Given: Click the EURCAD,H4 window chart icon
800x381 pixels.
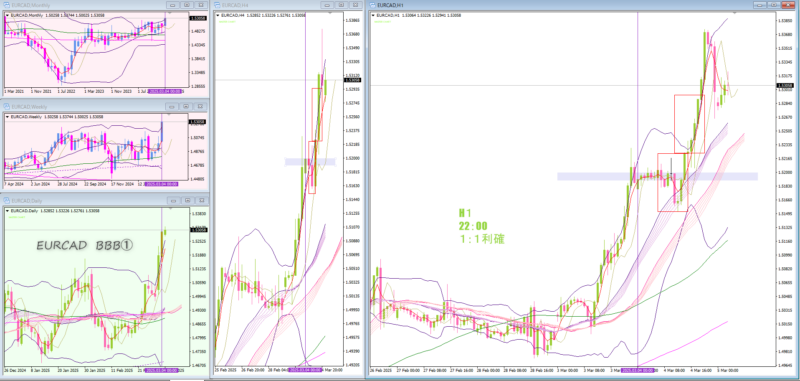Looking at the screenshot, I should 217,5.
